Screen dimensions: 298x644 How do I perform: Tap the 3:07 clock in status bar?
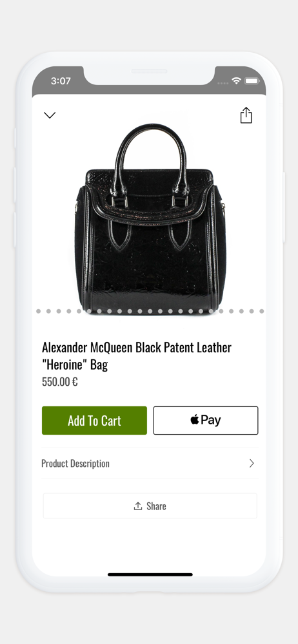(x=61, y=81)
